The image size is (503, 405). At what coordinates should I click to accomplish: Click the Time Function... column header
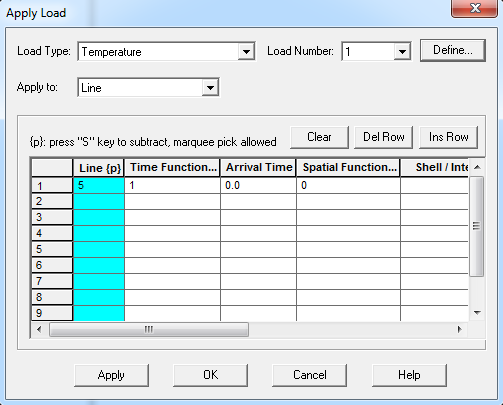click(x=172, y=168)
